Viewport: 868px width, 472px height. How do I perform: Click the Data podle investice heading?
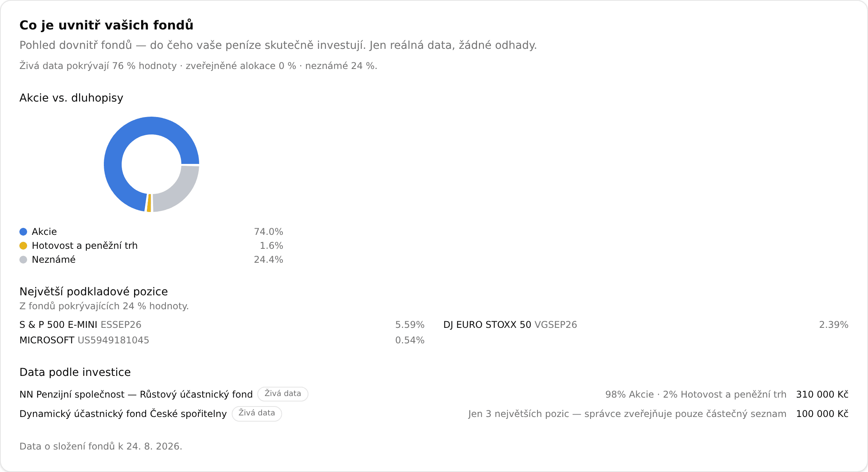pos(75,372)
